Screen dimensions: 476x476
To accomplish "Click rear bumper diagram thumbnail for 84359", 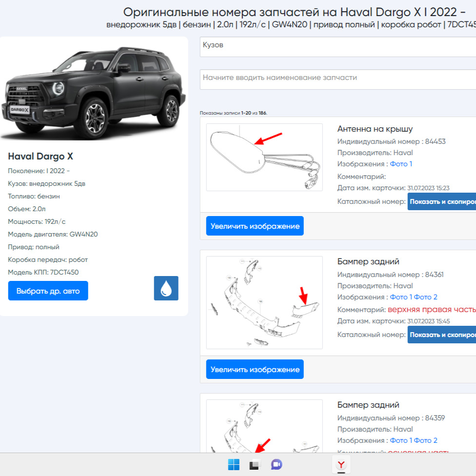I will (x=264, y=426).
